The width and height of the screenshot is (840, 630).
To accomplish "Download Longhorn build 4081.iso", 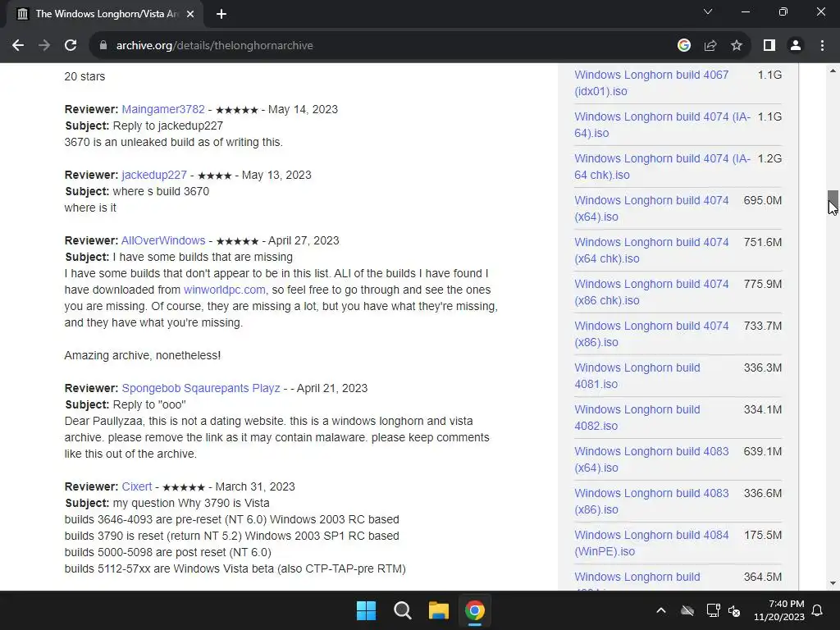I will point(637,376).
